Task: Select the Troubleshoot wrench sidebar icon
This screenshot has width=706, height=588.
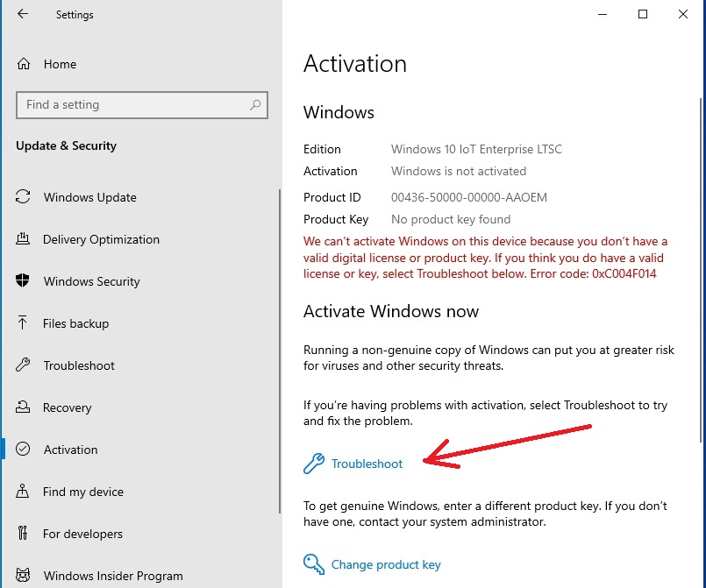Action: point(23,365)
